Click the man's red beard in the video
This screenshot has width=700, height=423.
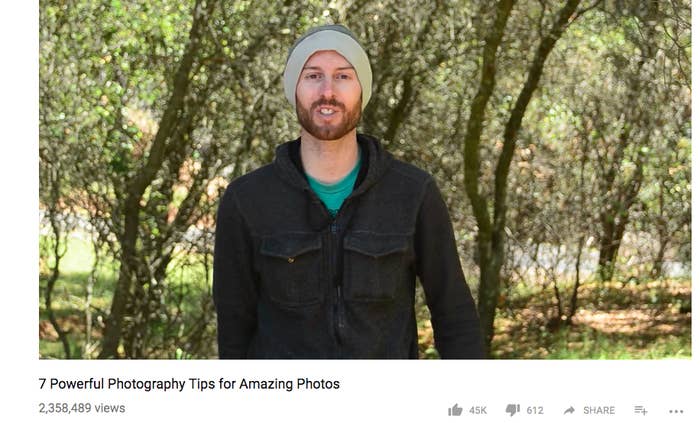pos(329,121)
